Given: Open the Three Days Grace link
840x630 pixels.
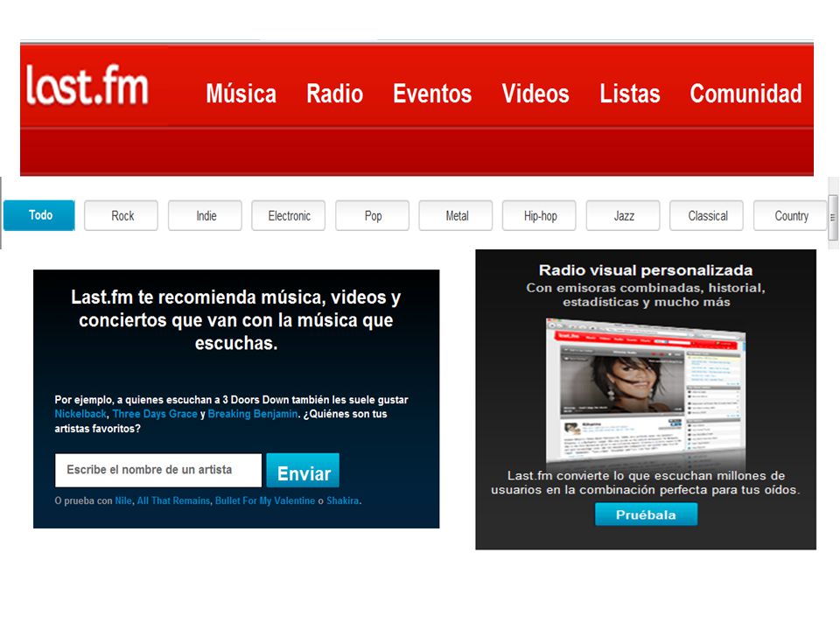Looking at the screenshot, I should click(155, 414).
